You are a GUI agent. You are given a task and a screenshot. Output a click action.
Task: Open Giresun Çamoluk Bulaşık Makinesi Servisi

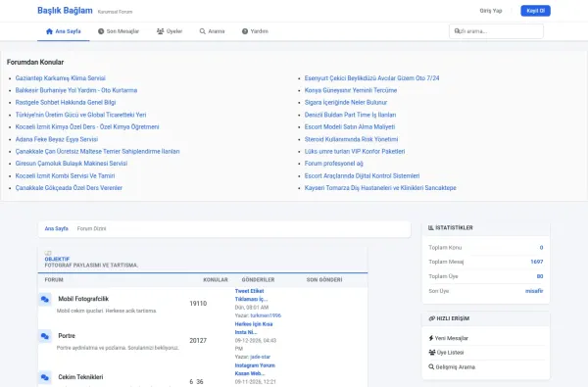pos(72,164)
